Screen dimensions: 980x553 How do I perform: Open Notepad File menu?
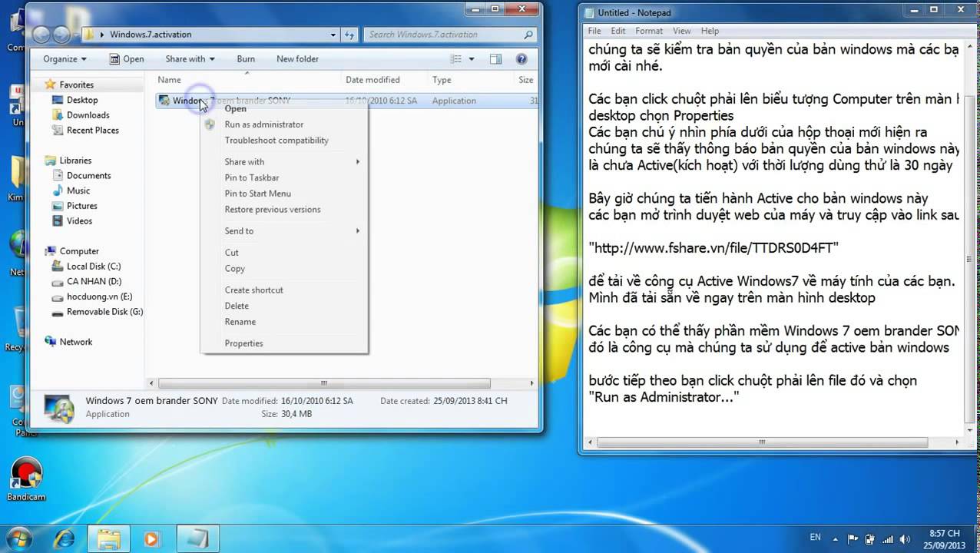click(594, 31)
